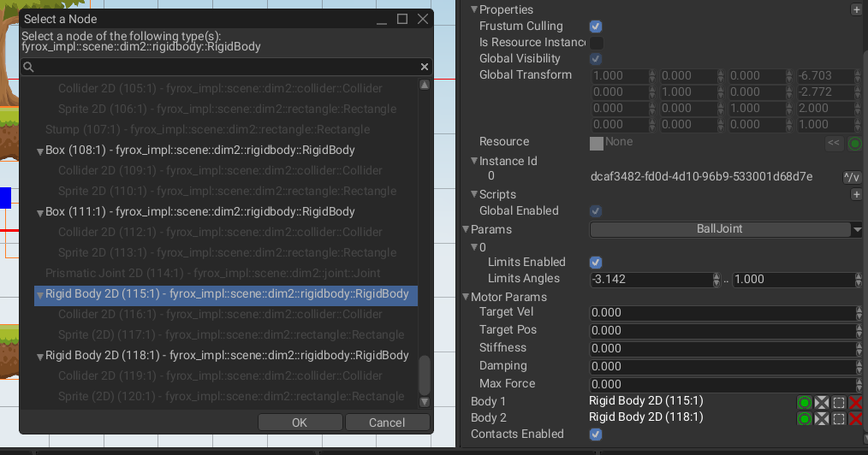868x455 pixels.
Task: Clear the node search field with X icon
Action: point(425,67)
